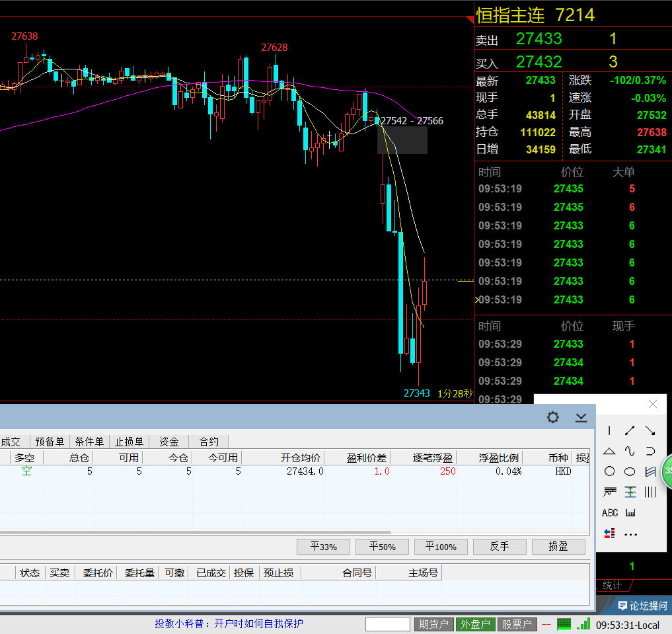Select the vertical line drawing tool
Viewport: 672px width, 634px height.
tap(609, 430)
